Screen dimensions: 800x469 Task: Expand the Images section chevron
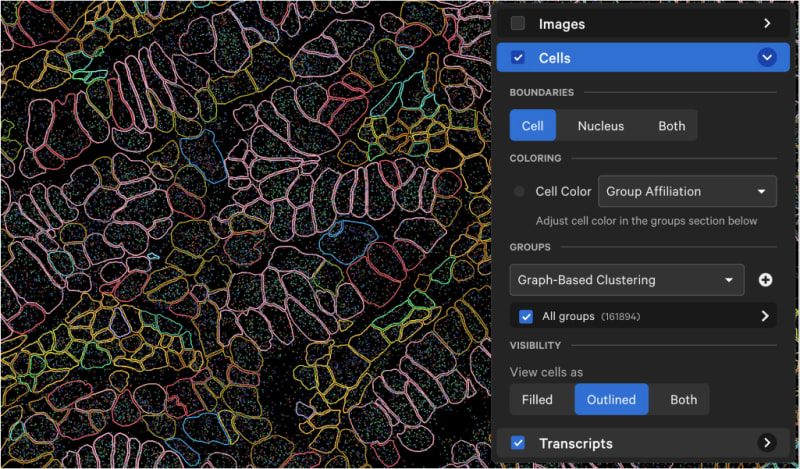(767, 23)
